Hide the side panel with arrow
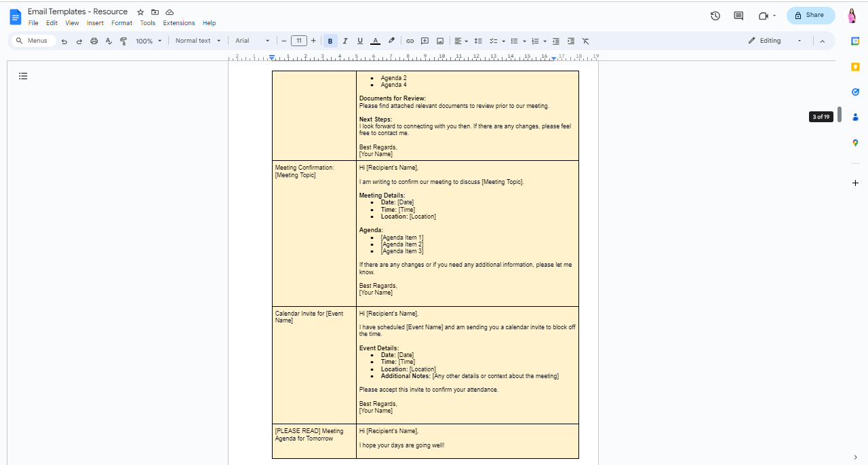This screenshot has height=465, width=868. coord(855,457)
